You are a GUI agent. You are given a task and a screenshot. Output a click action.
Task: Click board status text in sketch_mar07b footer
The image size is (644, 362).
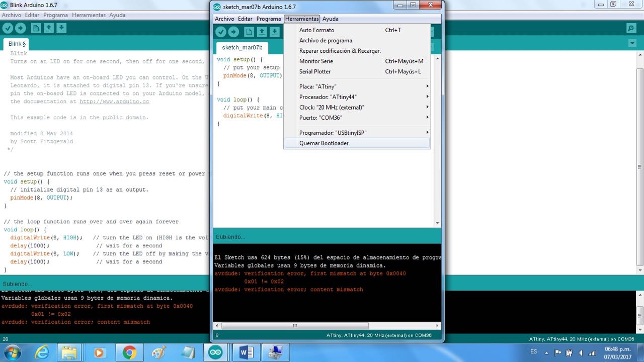pyautogui.click(x=379, y=335)
